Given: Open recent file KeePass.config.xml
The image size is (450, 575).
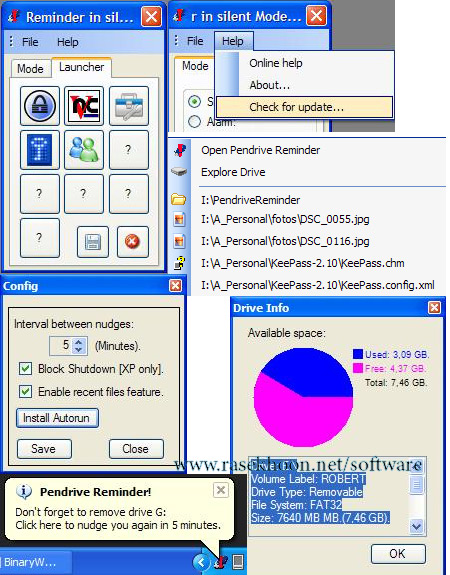Looking at the screenshot, I should (x=318, y=285).
